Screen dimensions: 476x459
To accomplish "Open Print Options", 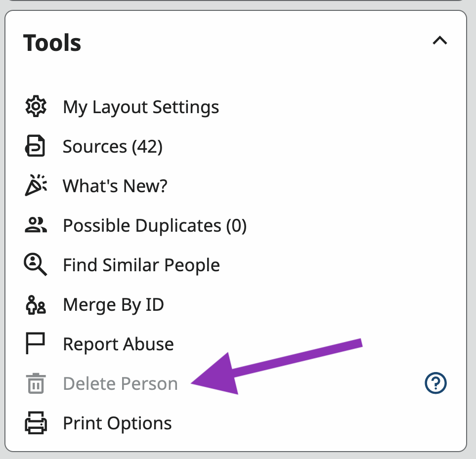I will click(117, 423).
